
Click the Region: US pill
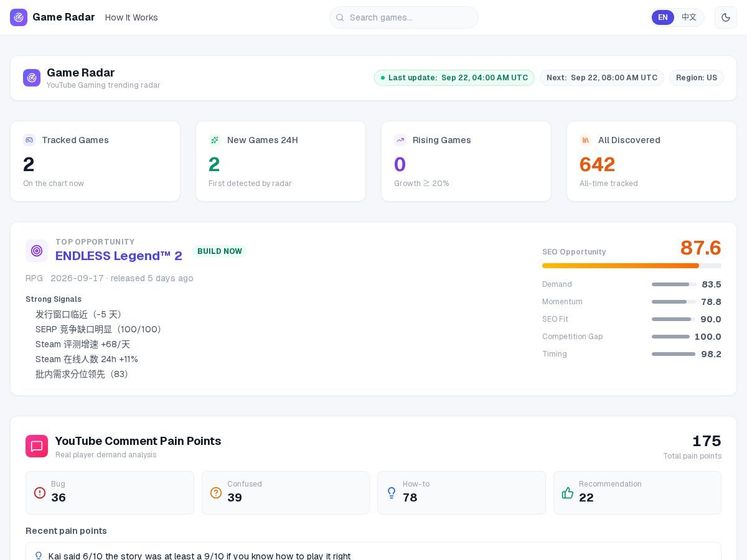pyautogui.click(x=697, y=78)
